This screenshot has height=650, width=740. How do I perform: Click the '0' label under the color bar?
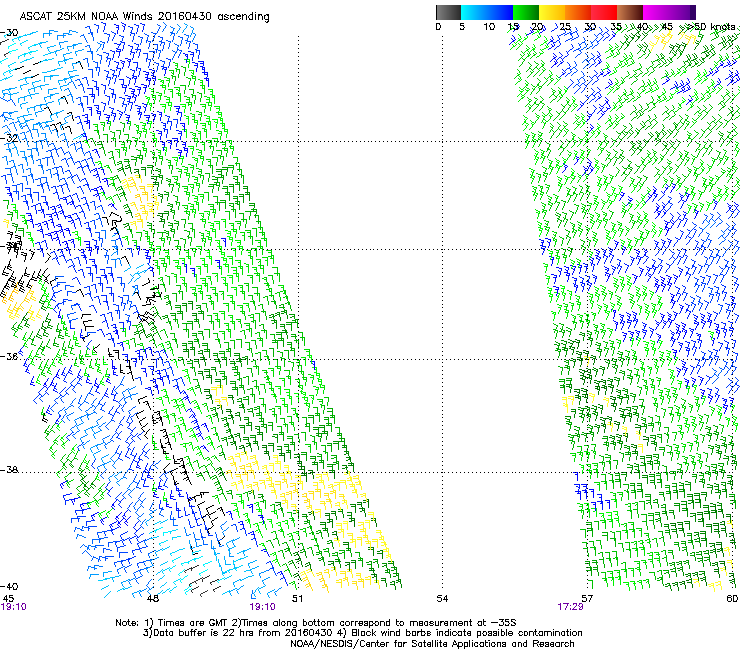[x=438, y=27]
